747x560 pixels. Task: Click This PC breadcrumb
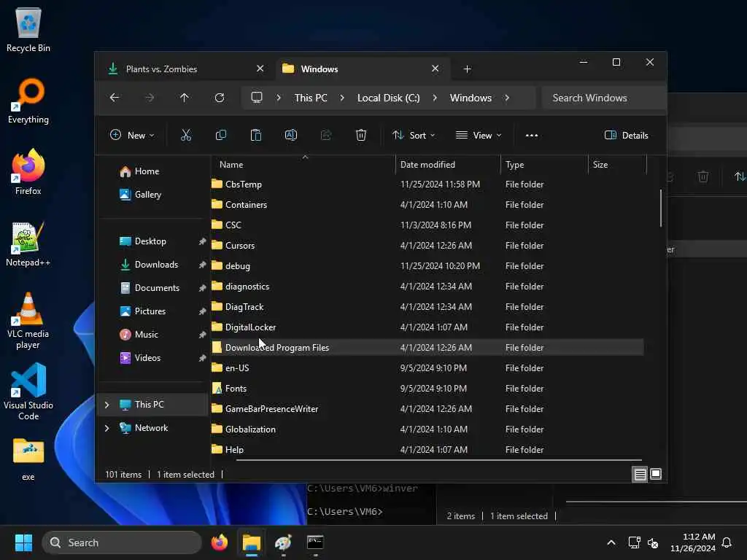coord(311,98)
